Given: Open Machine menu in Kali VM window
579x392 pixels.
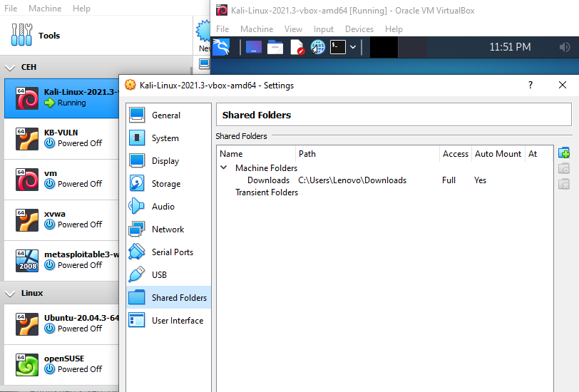Looking at the screenshot, I should [257, 29].
